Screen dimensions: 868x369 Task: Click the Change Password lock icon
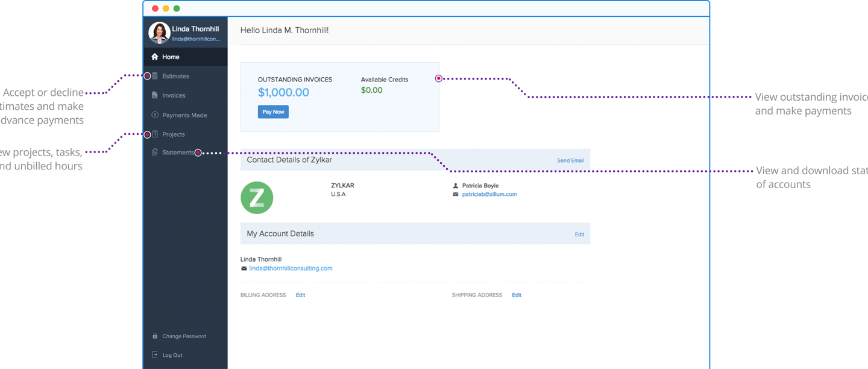tap(155, 336)
